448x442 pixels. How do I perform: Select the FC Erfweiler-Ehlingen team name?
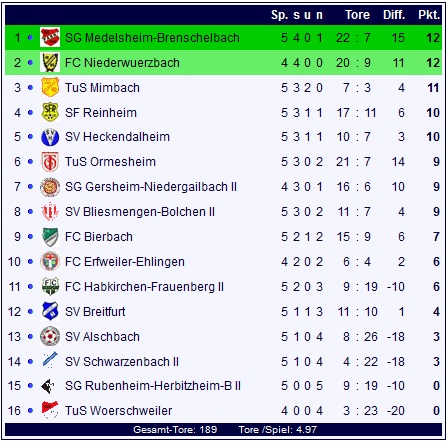coord(125,262)
